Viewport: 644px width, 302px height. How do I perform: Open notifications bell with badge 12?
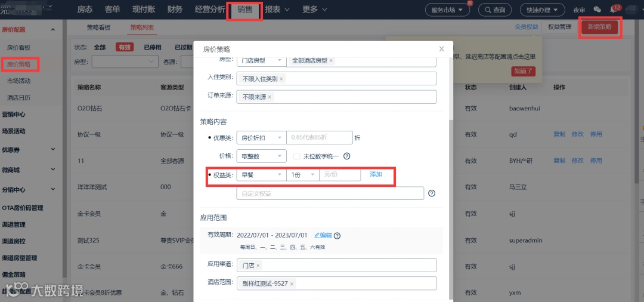click(x=614, y=9)
